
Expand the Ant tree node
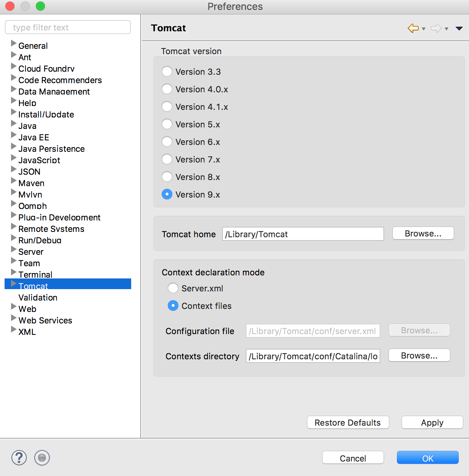(x=14, y=55)
